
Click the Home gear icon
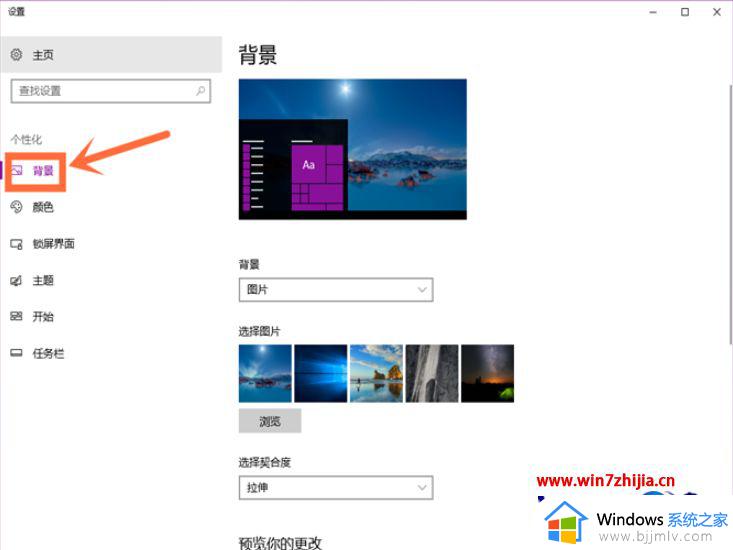pyautogui.click(x=16, y=55)
